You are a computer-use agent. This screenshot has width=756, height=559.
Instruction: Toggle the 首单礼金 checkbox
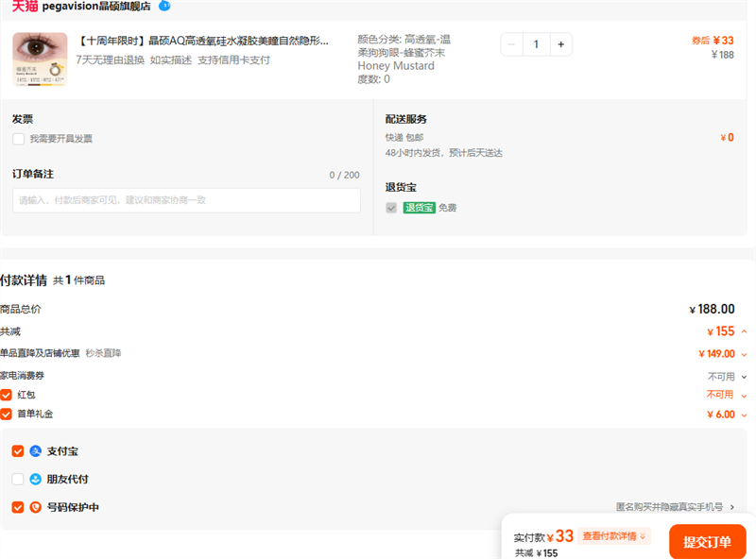pyautogui.click(x=6, y=414)
